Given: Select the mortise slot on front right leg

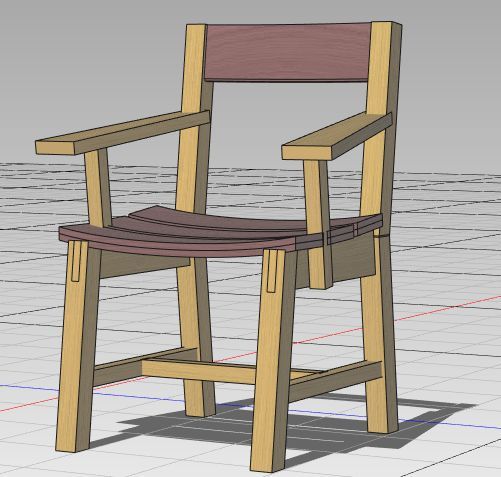Looking at the screenshot, I should coord(272,271).
